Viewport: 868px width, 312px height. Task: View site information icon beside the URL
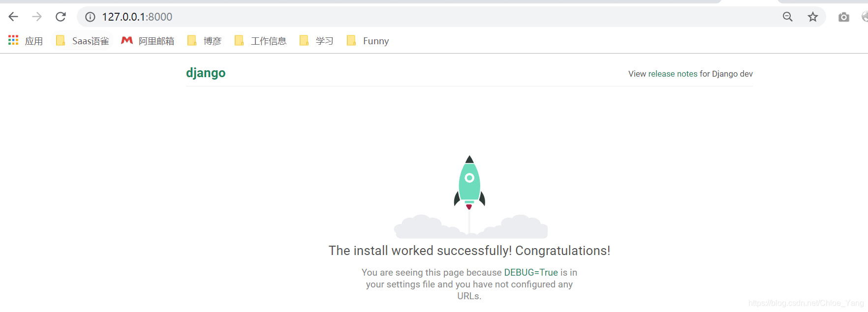coord(90,17)
